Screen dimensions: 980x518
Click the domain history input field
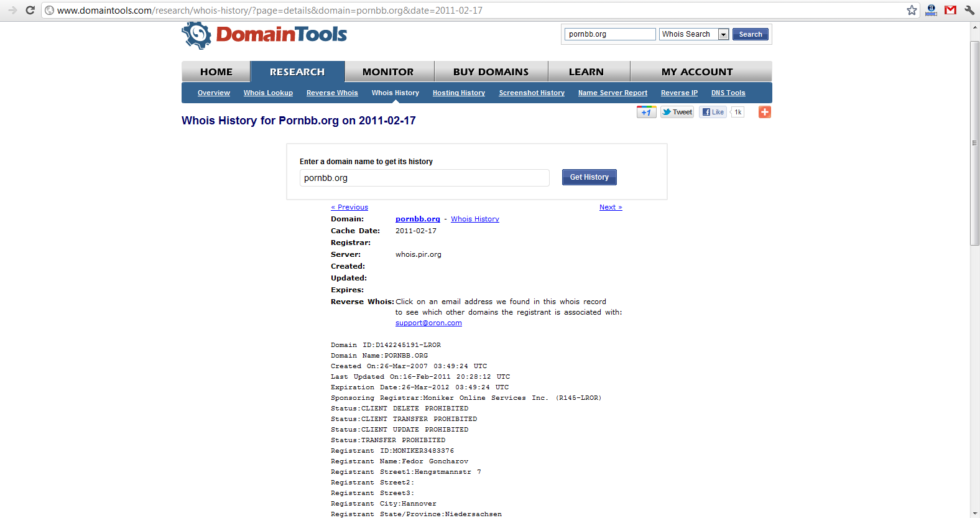(424, 178)
